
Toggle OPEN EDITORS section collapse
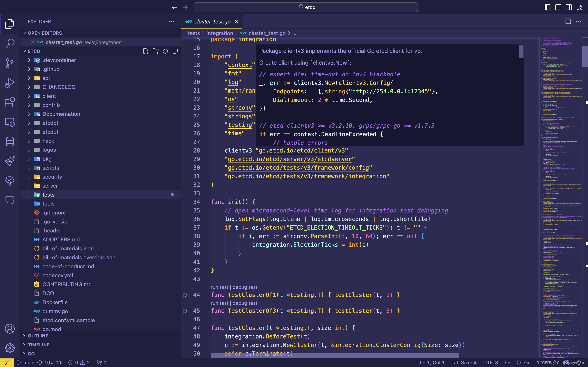23,33
